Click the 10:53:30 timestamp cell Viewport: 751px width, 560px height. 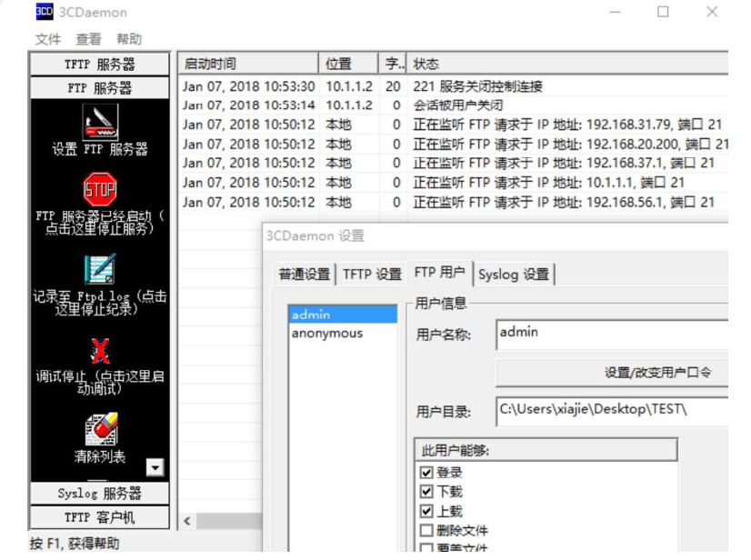point(248,86)
